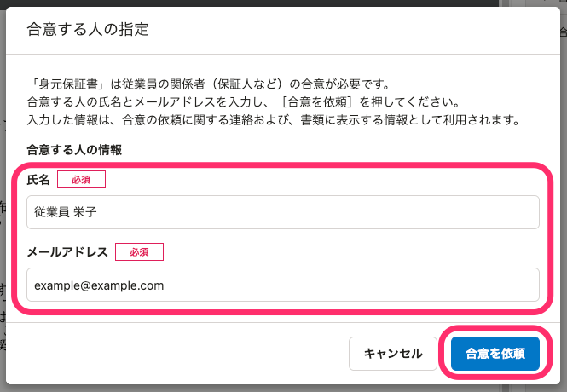The image size is (567, 392).
Task: Click the 合意する人の情報 section heading
Action: (x=74, y=150)
